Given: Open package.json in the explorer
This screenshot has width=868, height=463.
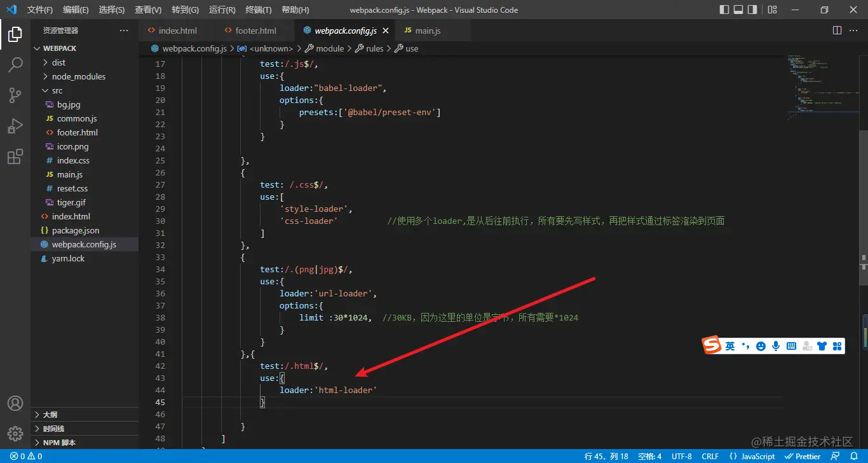Looking at the screenshot, I should pyautogui.click(x=85, y=230).
